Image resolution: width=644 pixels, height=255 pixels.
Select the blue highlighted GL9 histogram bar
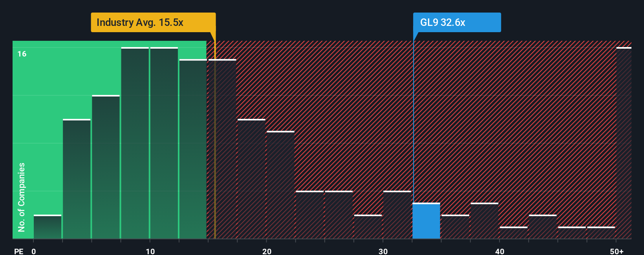coord(426,221)
